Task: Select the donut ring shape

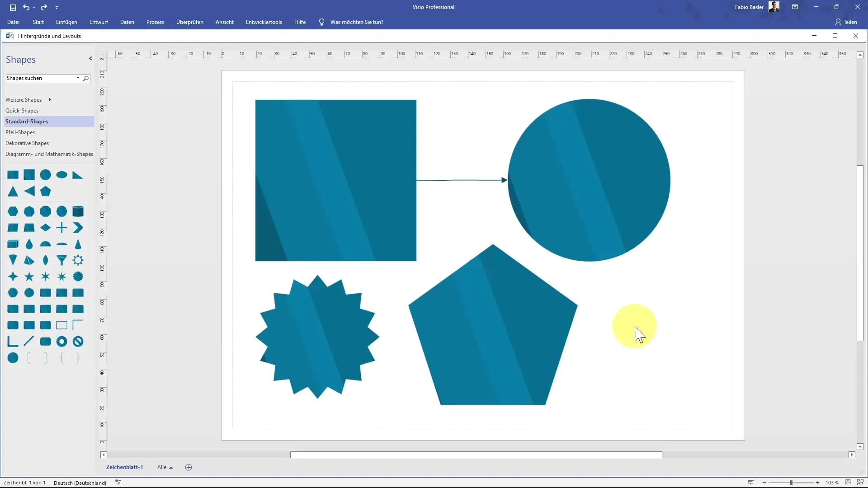Action: [61, 342]
